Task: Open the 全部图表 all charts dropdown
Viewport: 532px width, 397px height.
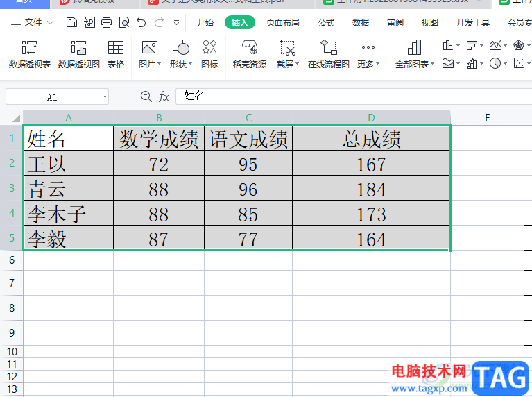Action: 415,54
